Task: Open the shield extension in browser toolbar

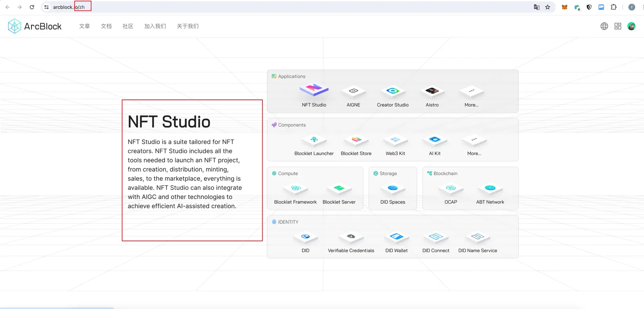Action: 589,7
